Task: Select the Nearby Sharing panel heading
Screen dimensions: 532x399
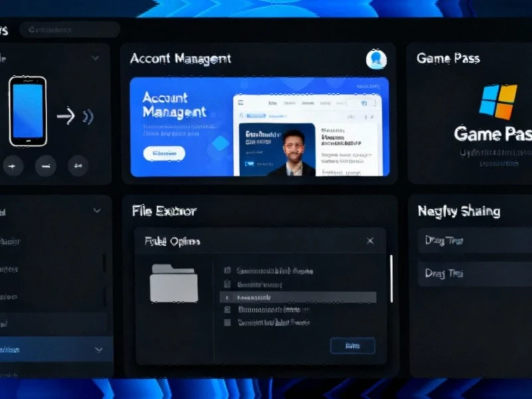Action: (x=460, y=211)
